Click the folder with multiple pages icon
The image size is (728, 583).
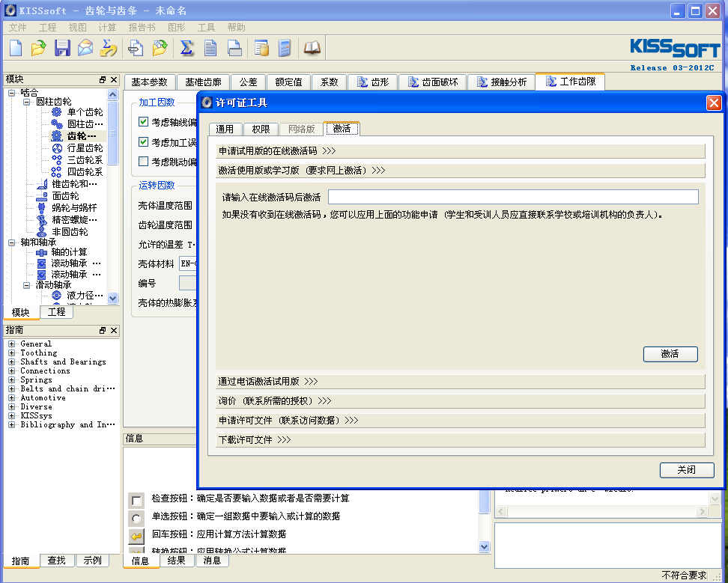click(160, 48)
